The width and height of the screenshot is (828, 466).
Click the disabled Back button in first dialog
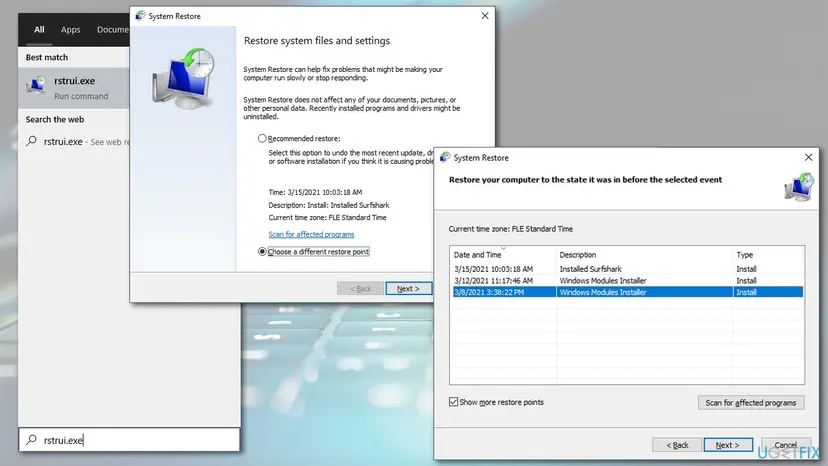coord(361,288)
